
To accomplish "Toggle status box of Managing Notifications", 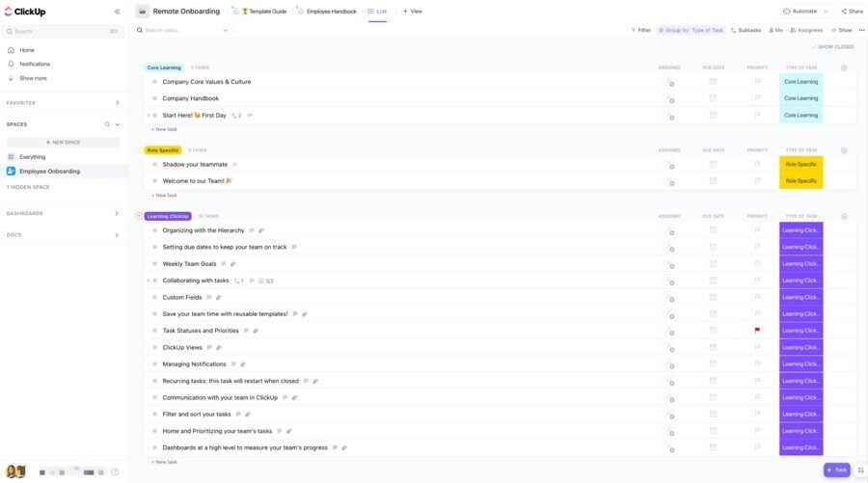I will coord(154,364).
